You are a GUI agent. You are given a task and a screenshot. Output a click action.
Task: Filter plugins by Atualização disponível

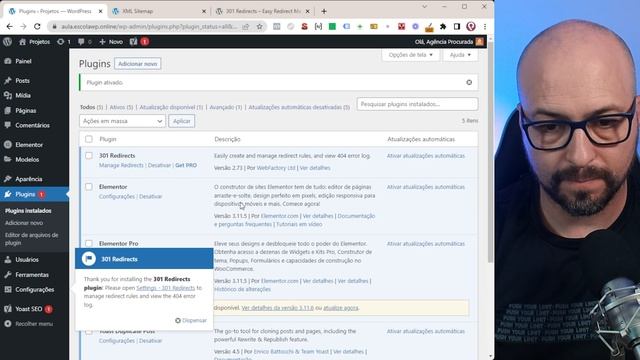(171, 107)
